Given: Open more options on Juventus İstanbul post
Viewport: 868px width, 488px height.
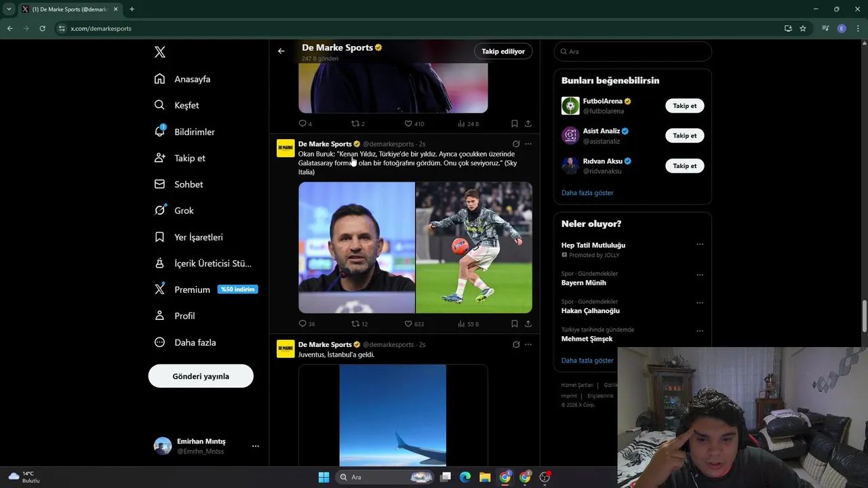Looking at the screenshot, I should tap(528, 344).
